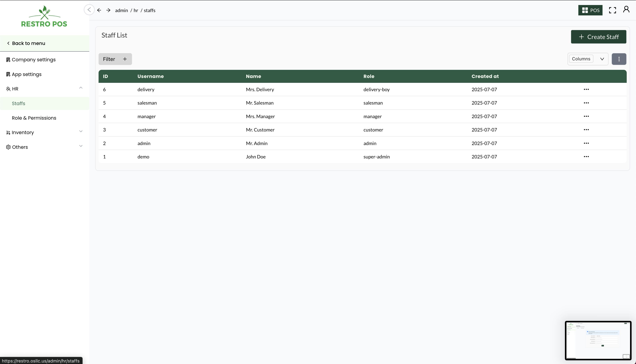Click the Create Staff button
This screenshot has height=364, width=636.
tap(598, 37)
